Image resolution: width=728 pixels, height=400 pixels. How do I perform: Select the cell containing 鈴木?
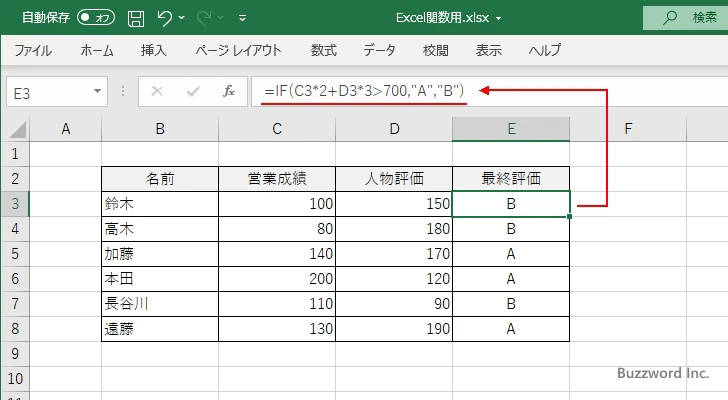(160, 204)
